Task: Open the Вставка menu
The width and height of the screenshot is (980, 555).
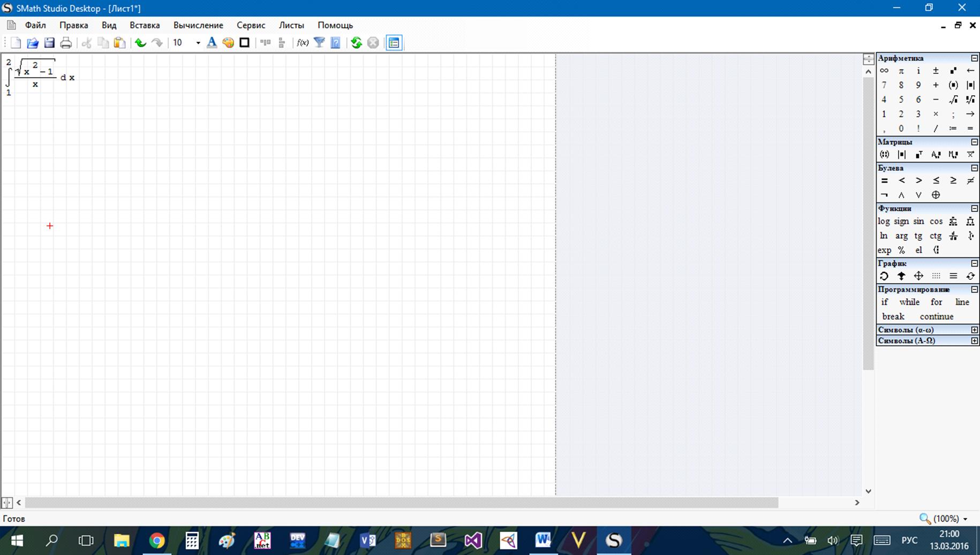Action: click(145, 25)
